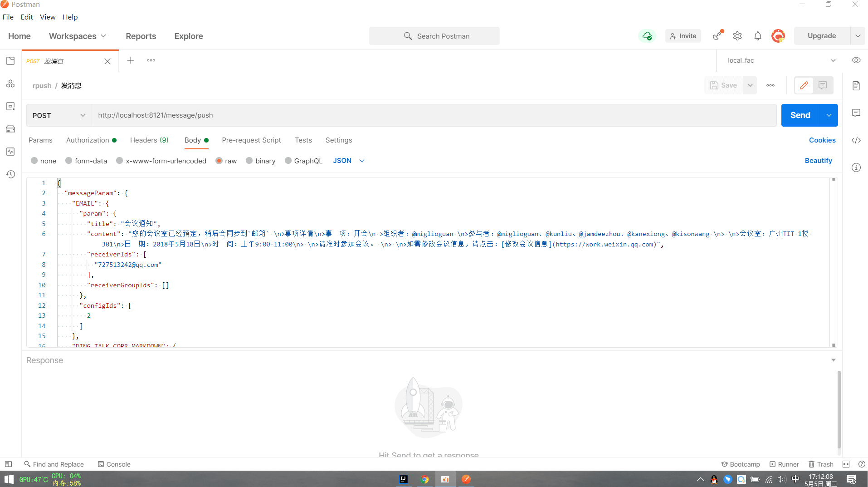Switch to the Tests tab

click(303, 140)
